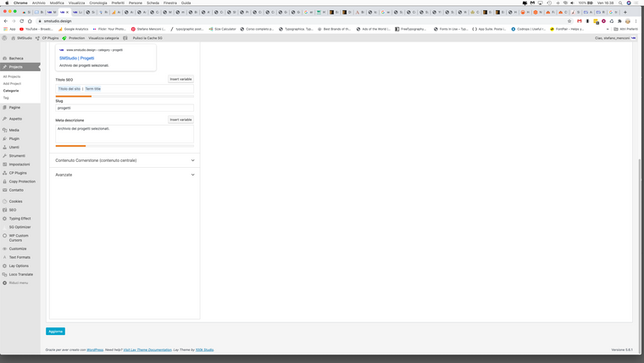The image size is (644, 363).
Task: Click Insert variable for Meta descrizione
Action: pos(180,120)
